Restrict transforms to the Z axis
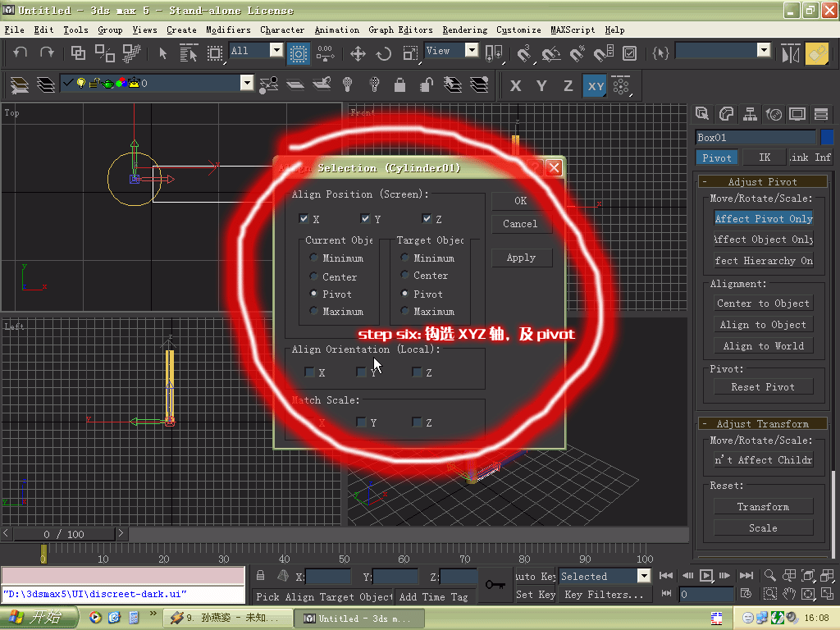The image size is (840, 630). point(568,85)
